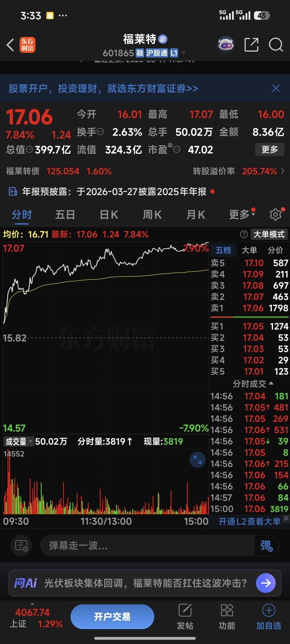Viewport: 290px width, 644px height.
Task: Tap the 卖1 17.06 order row
Action: [x=250, y=308]
